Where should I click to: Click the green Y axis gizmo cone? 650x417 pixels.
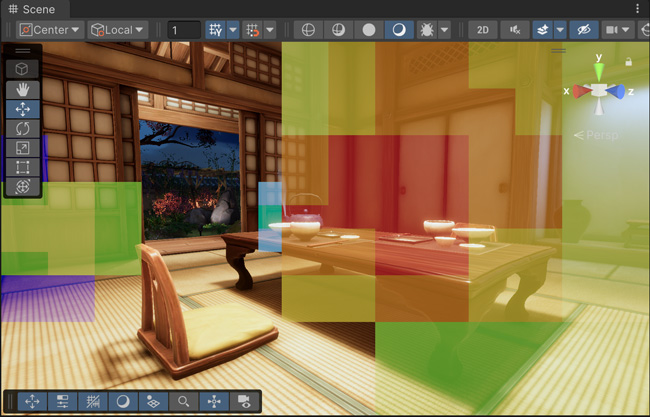click(x=598, y=72)
